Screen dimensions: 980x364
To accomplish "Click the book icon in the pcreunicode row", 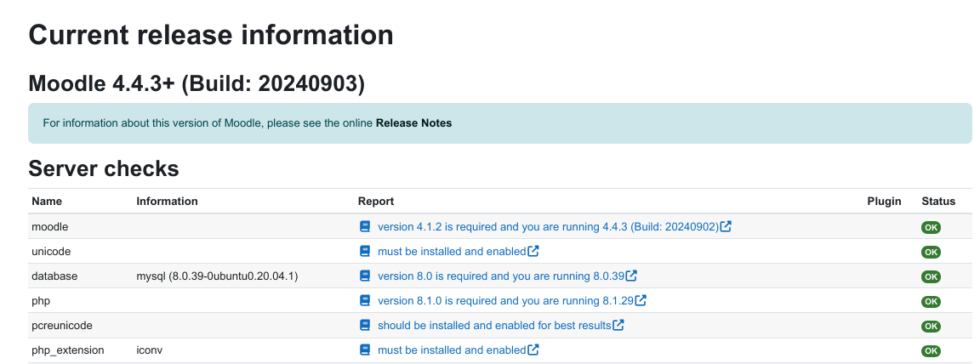I will [x=365, y=325].
